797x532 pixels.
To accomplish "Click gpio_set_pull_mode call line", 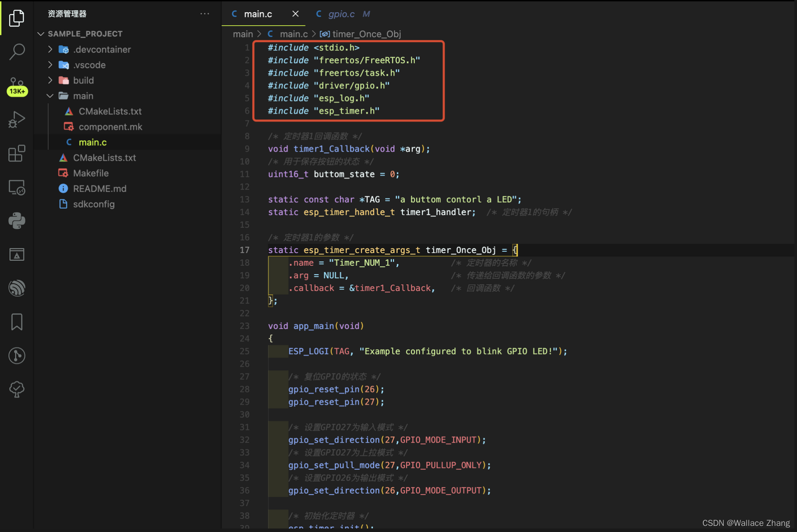I will (389, 465).
